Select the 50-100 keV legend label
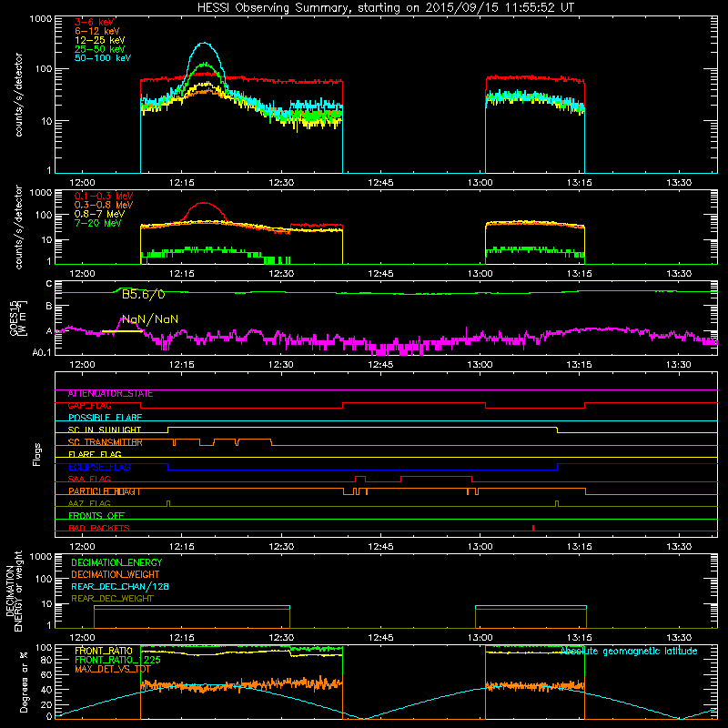Viewport: 728px width, 728px height. click(103, 58)
